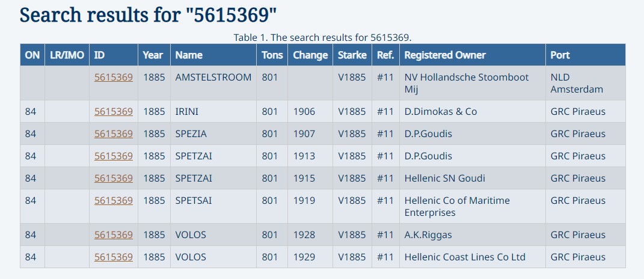
Task: Click ID link for Hellenic Coast Lines row
Action: [113, 257]
